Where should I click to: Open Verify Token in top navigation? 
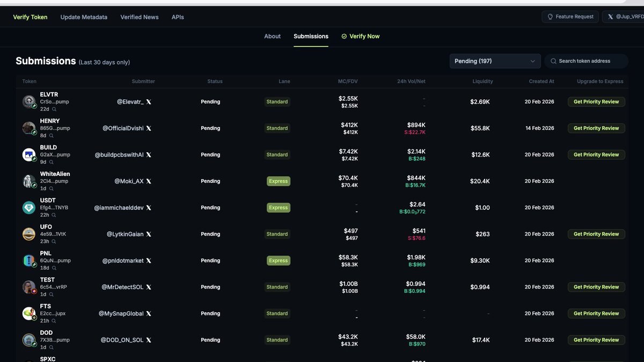(x=30, y=17)
